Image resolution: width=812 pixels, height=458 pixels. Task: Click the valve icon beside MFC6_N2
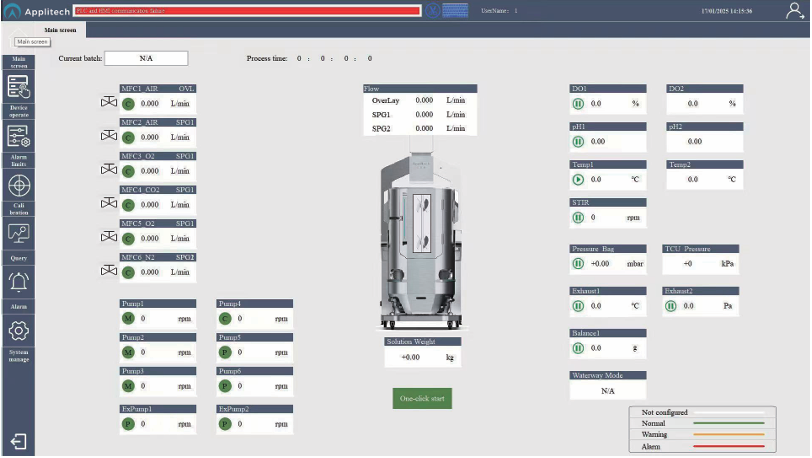(109, 270)
